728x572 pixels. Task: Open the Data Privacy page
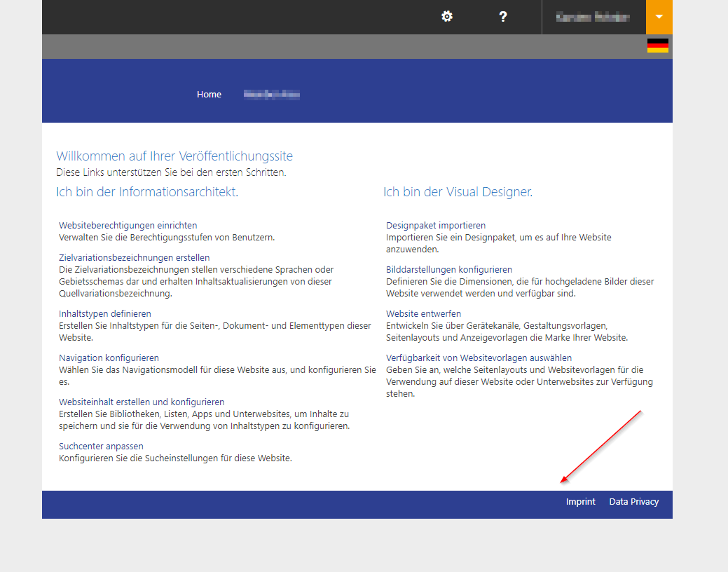tap(633, 501)
